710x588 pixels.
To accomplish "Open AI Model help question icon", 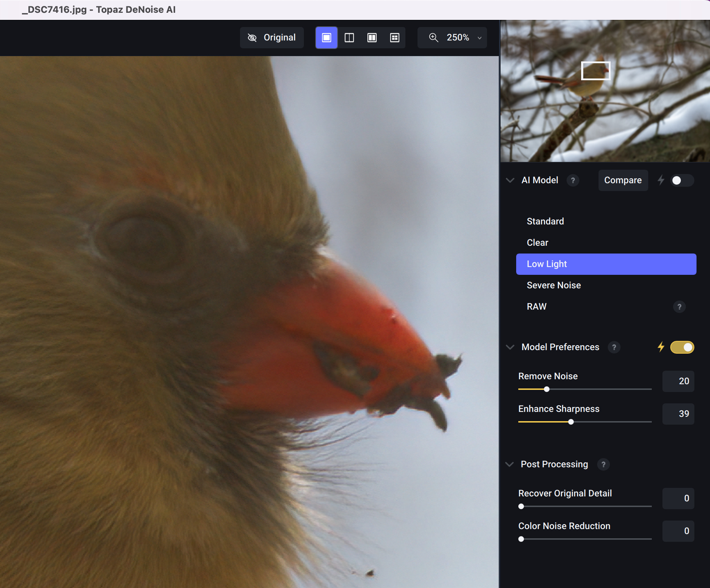I will click(x=573, y=180).
